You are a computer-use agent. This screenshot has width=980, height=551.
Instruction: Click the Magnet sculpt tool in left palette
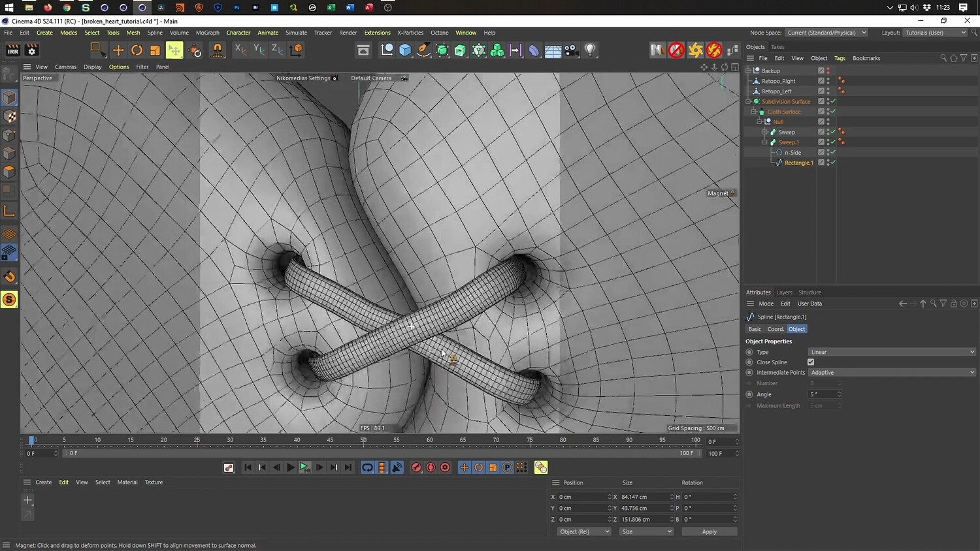pyautogui.click(x=9, y=277)
